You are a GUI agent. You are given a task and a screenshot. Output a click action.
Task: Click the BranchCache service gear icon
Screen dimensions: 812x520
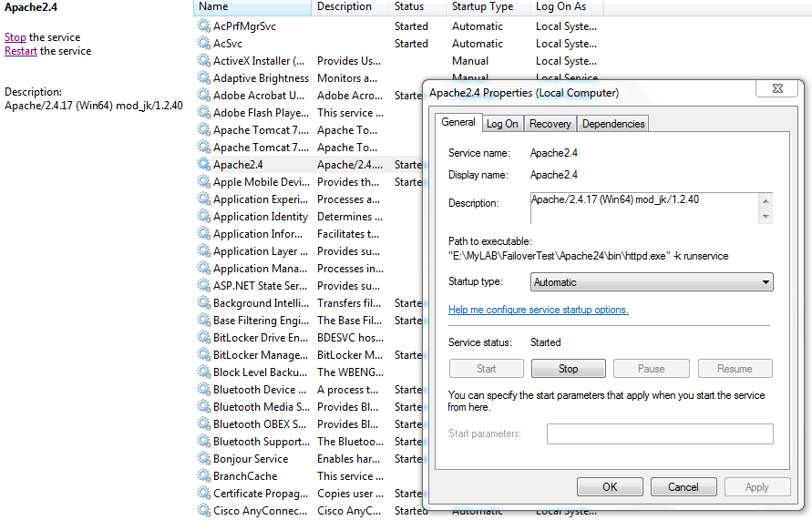pos(203,475)
